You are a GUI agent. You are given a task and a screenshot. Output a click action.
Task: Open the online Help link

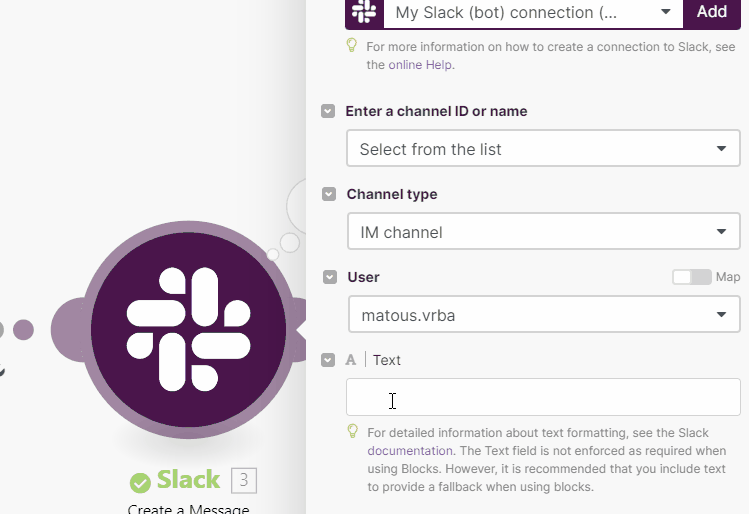click(x=420, y=64)
